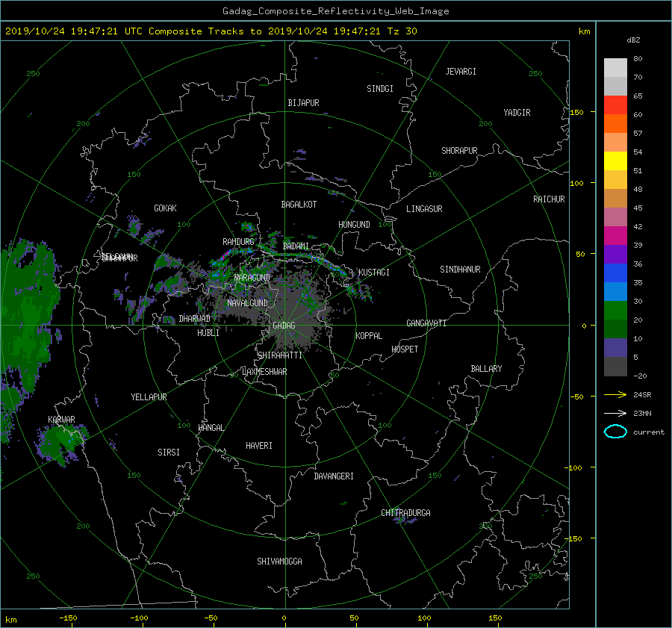Pick the purple 36-39 dBZ legend swatch

point(615,255)
